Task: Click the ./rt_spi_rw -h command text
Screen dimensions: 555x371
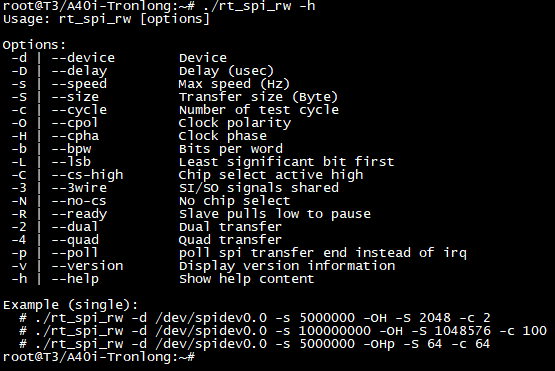Action: (x=259, y=6)
